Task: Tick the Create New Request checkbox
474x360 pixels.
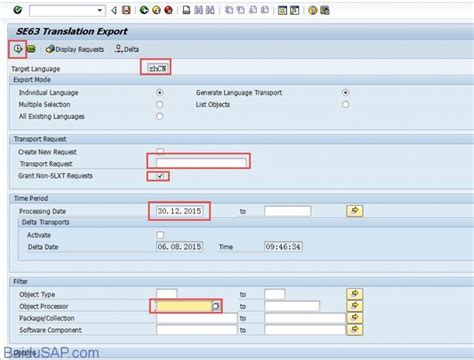Action: click(160, 151)
